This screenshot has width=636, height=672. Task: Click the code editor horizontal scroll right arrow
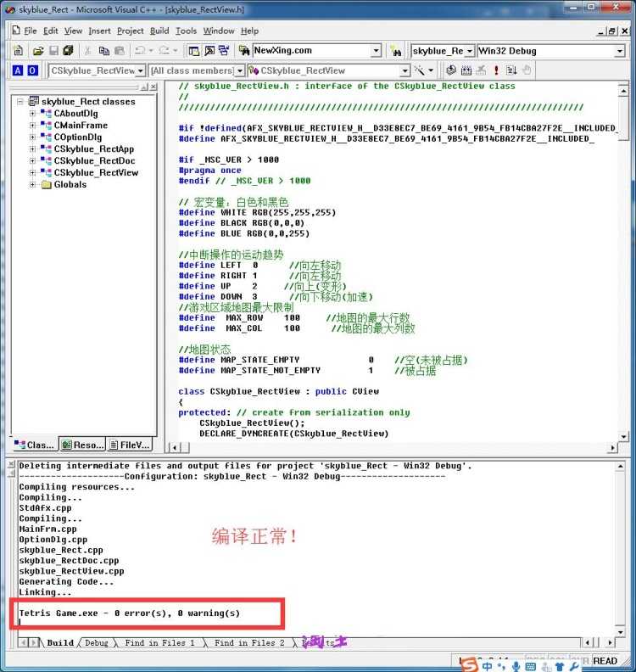[613, 447]
